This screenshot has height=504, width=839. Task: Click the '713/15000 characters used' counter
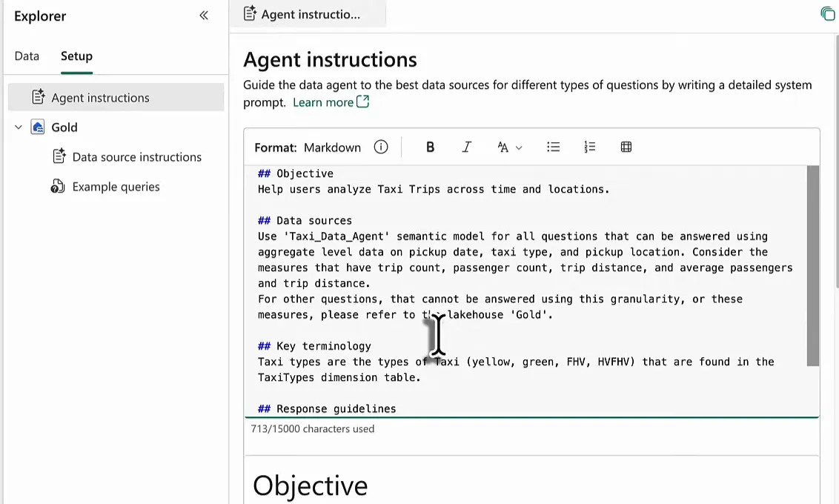click(313, 429)
